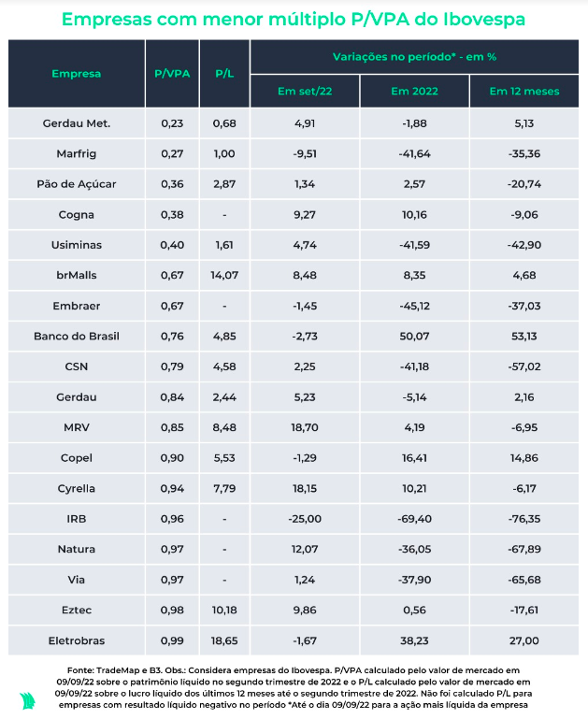Select the P/VPA column header

pos(172,73)
